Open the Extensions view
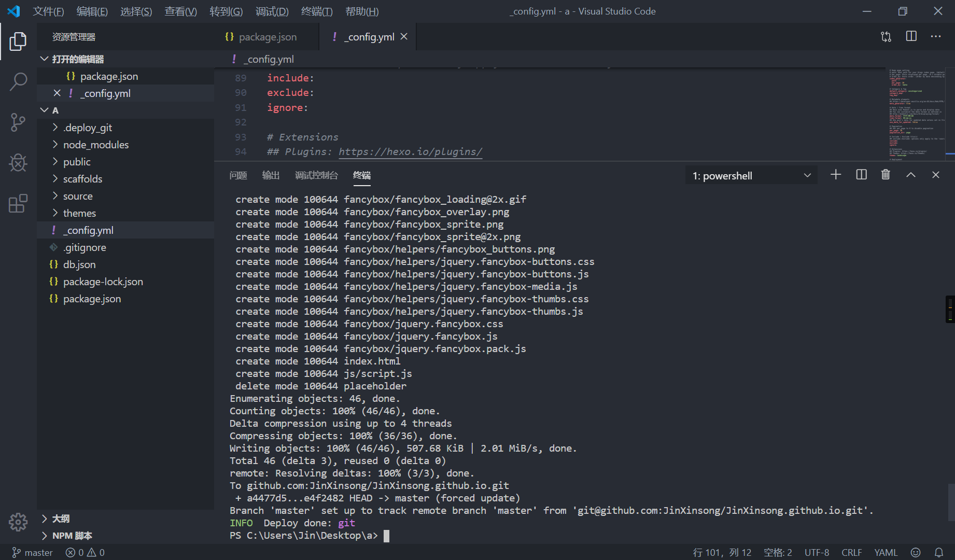Screen dimensions: 955x560 [18, 204]
